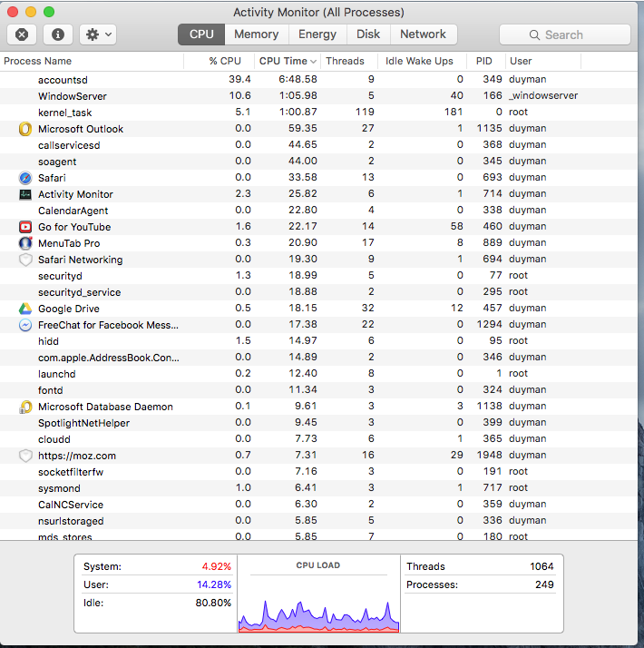Select the fontd process

click(x=318, y=390)
